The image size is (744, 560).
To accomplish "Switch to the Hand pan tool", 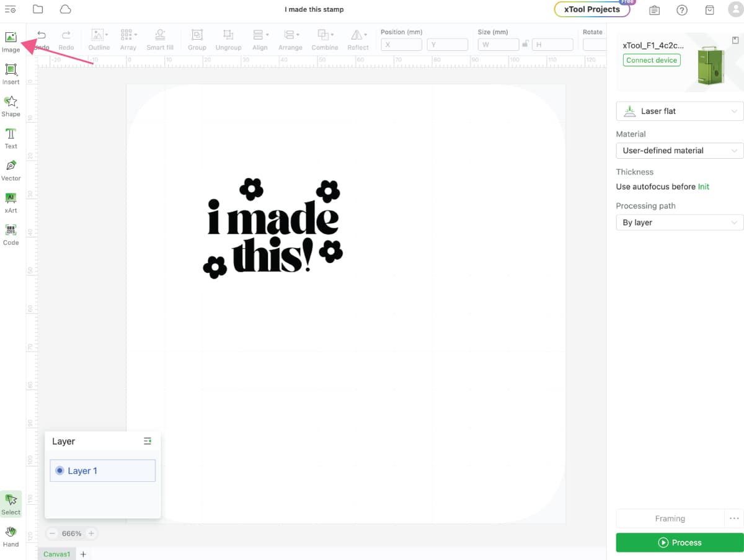I will [x=11, y=536].
